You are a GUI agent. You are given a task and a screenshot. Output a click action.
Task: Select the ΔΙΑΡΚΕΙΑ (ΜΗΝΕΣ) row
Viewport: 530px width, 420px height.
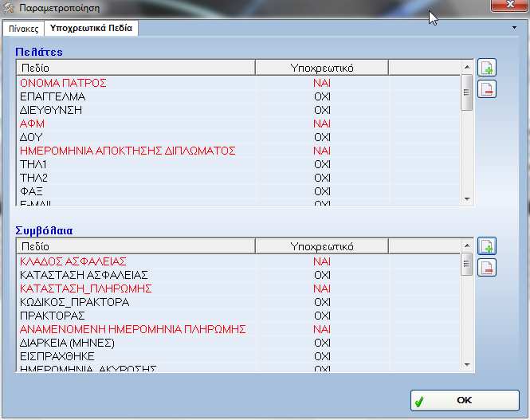click(x=238, y=343)
